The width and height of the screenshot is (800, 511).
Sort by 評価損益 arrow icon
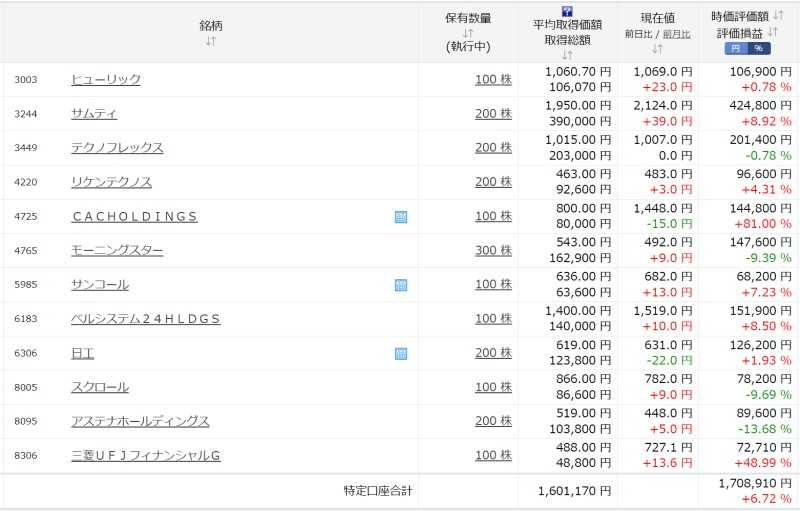[773, 33]
